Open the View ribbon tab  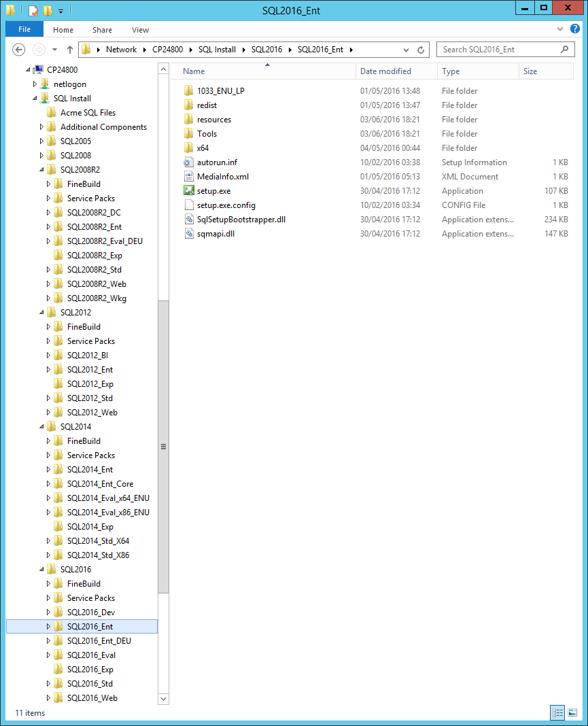(x=140, y=30)
